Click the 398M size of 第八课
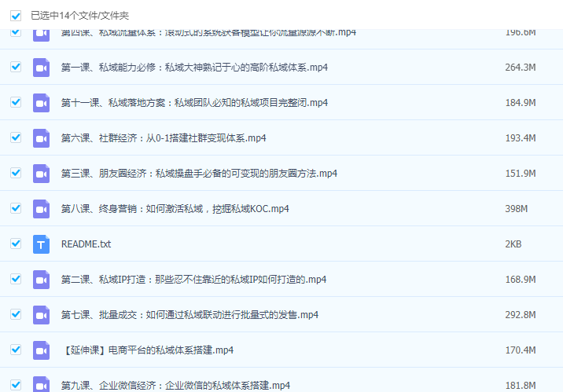Image resolution: width=563 pixels, height=392 pixels. click(516, 209)
